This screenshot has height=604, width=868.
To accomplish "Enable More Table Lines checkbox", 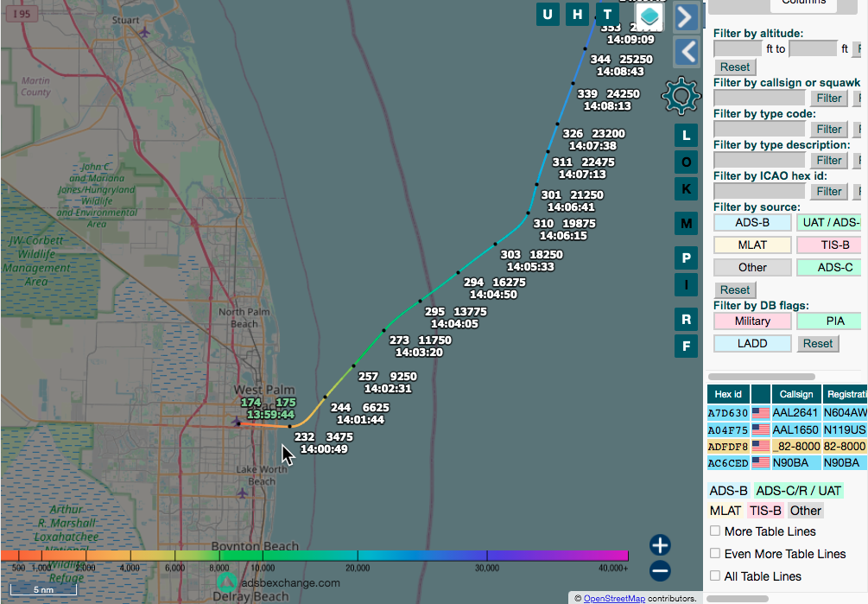I will [x=715, y=531].
